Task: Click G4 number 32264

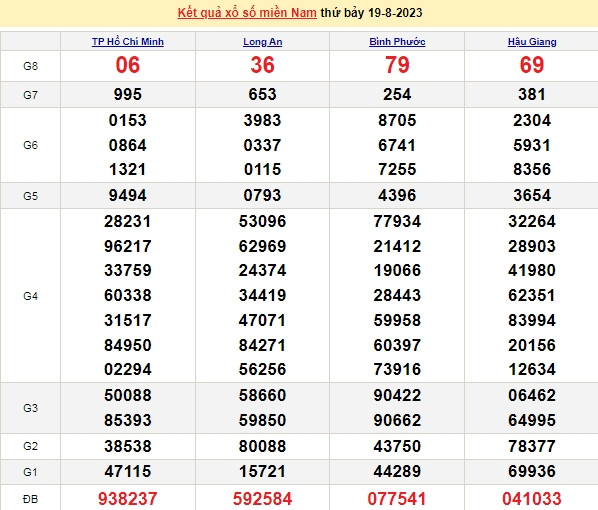Action: tap(532, 221)
